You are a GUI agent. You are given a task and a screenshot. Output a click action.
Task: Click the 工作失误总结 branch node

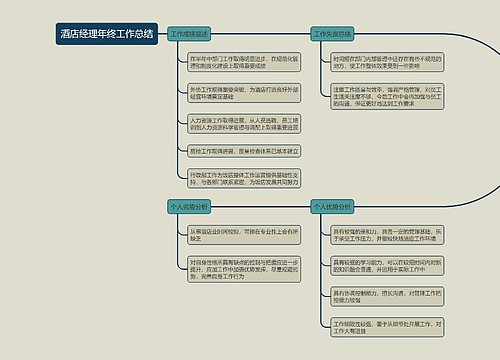pos(332,34)
